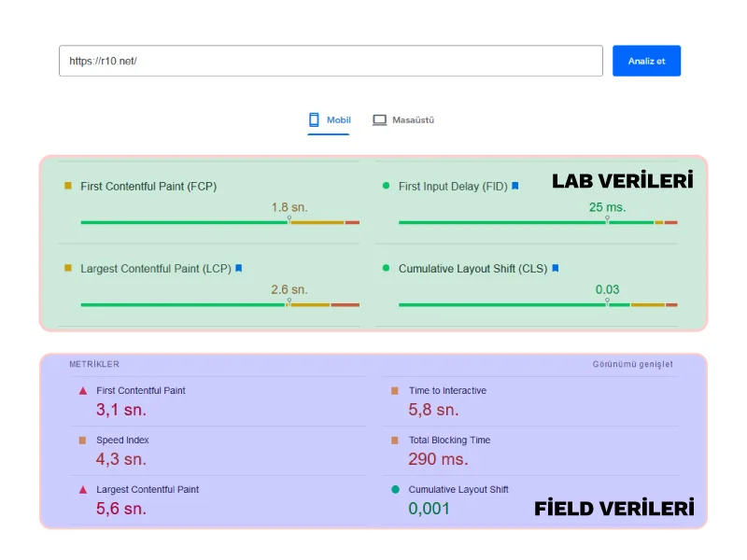Switch to the Mobil tab

coord(329,120)
